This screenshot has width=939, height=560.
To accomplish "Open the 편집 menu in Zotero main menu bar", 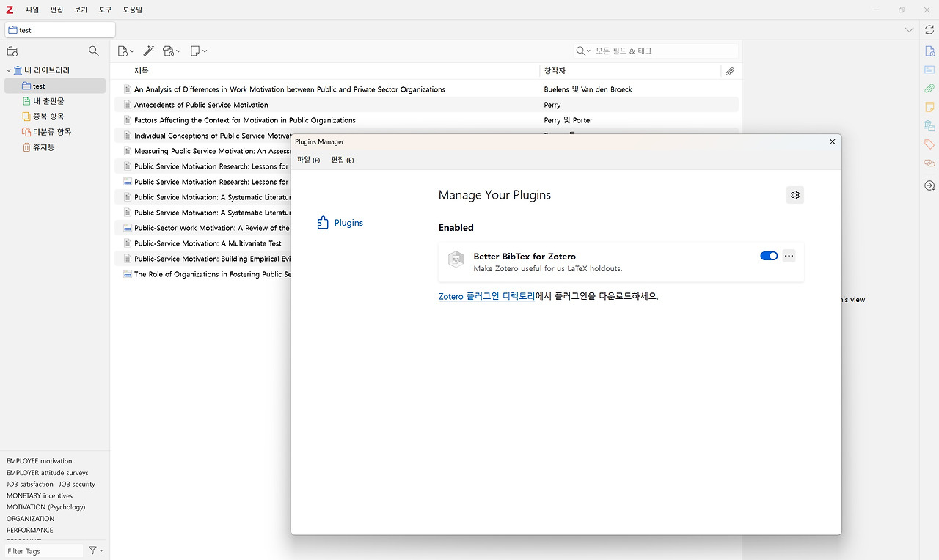I will (x=56, y=10).
